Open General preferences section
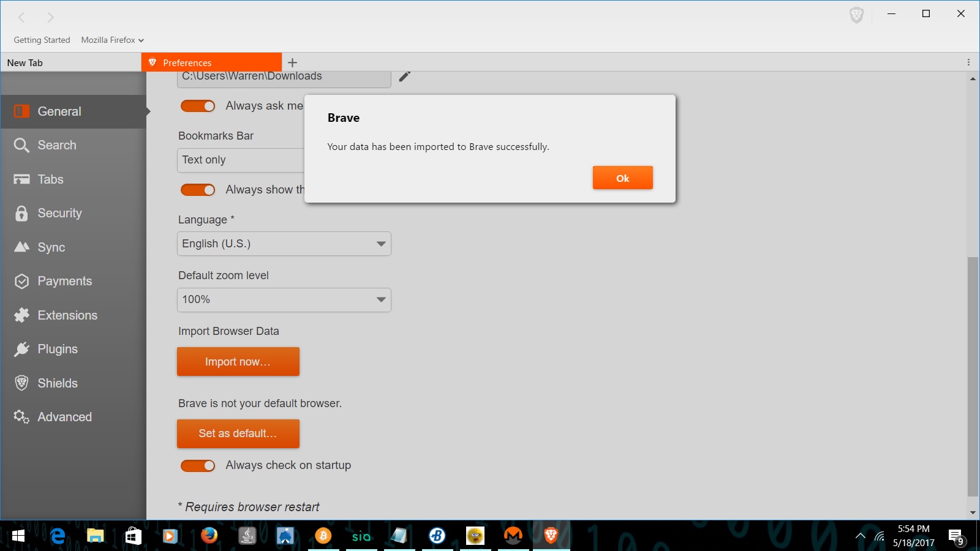 (73, 111)
